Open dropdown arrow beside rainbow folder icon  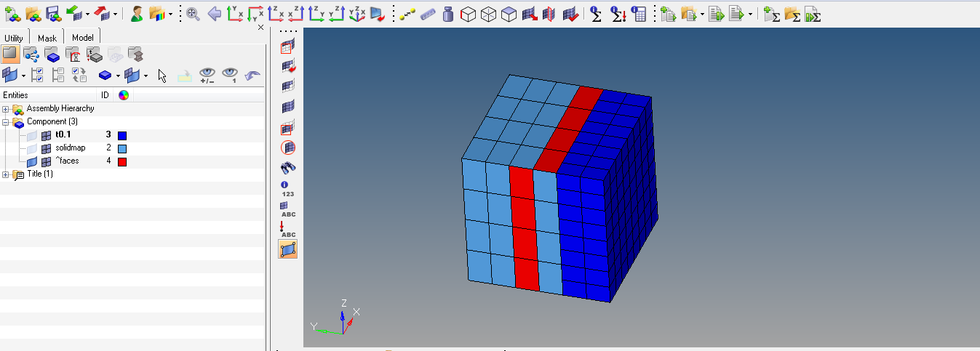click(171, 14)
